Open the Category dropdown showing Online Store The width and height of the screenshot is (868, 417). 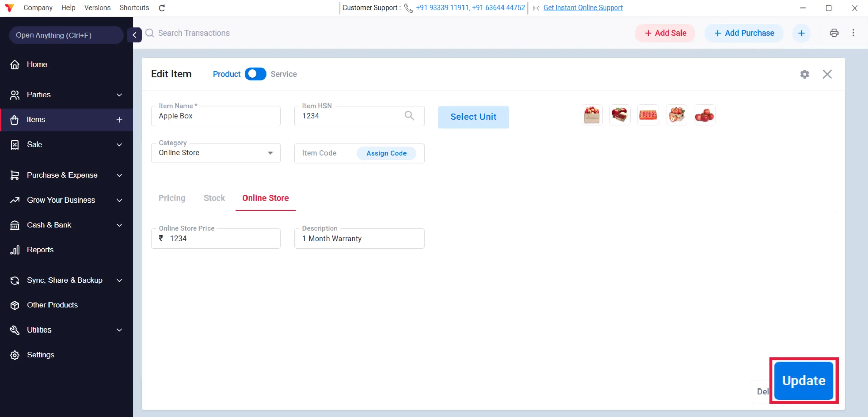(216, 153)
